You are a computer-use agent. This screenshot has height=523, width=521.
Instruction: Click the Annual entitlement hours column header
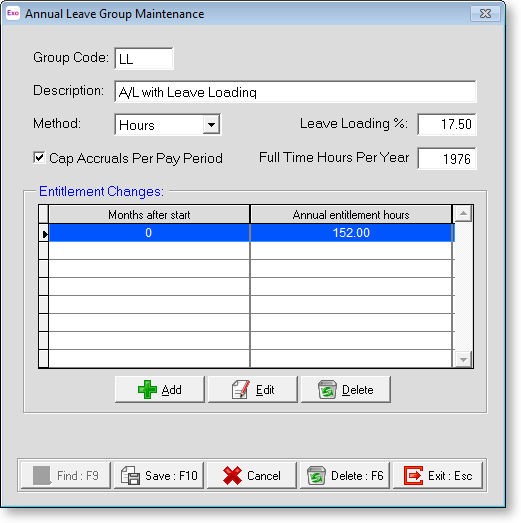click(351, 214)
